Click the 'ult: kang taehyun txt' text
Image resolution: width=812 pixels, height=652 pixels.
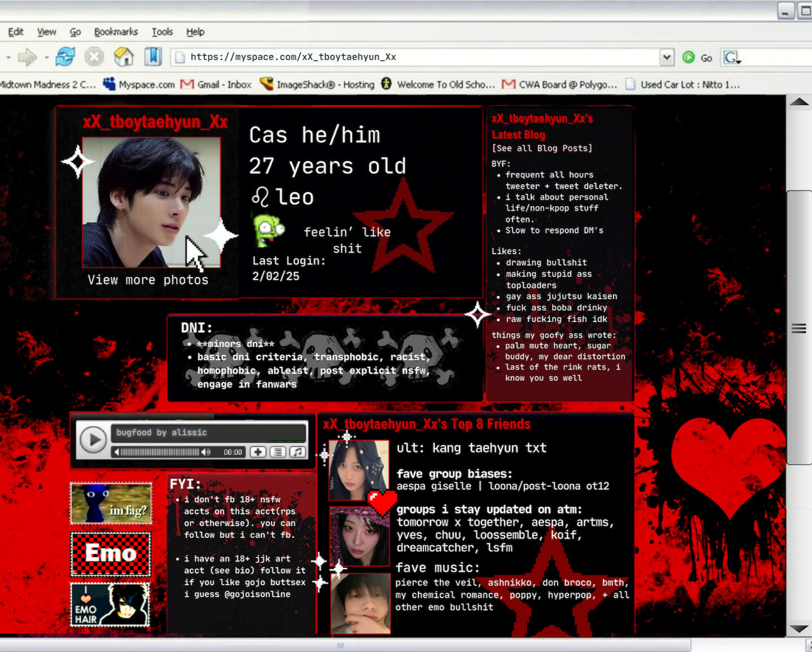point(472,448)
